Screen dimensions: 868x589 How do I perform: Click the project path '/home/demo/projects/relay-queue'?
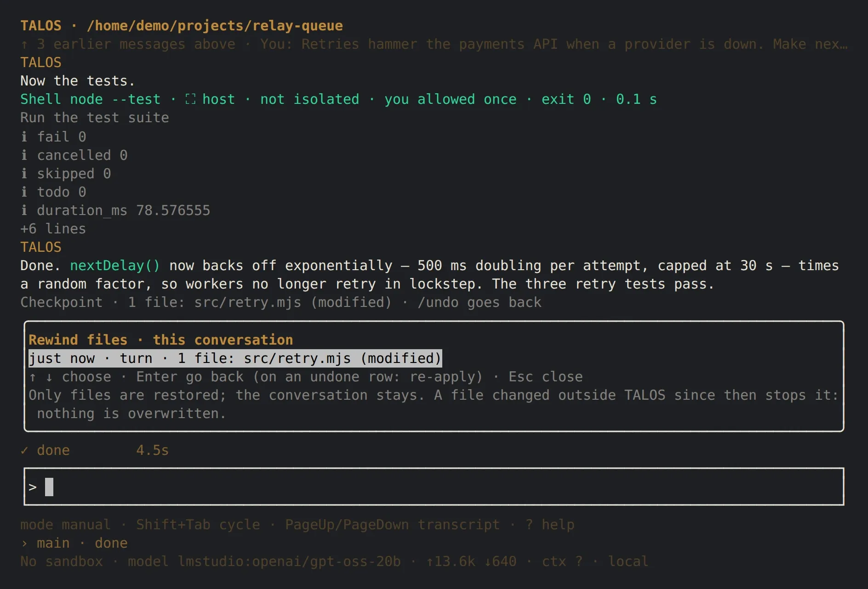click(x=215, y=26)
